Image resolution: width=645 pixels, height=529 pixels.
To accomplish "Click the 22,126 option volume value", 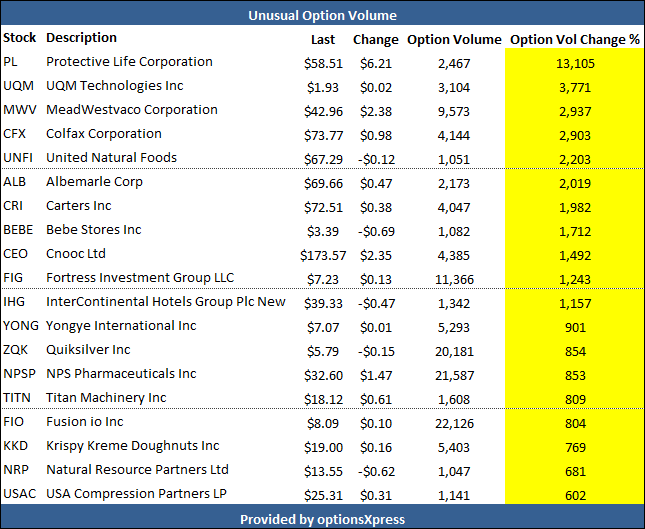I will tap(454, 424).
